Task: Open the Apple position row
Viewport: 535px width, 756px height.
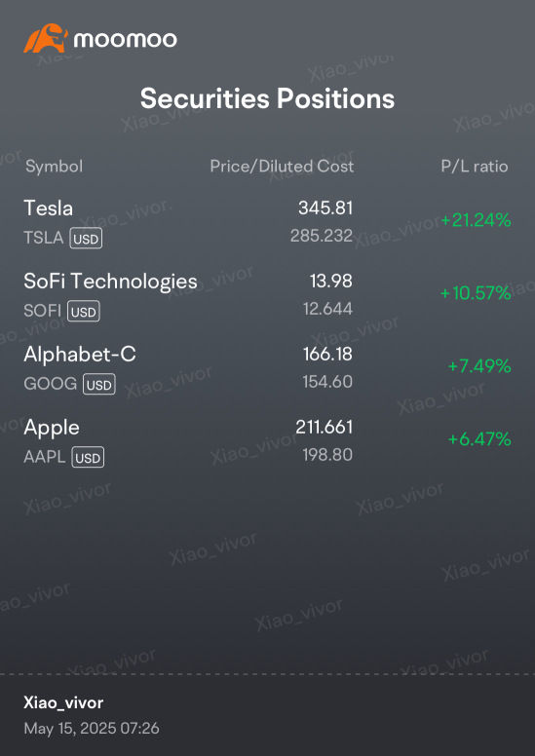Action: click(267, 440)
